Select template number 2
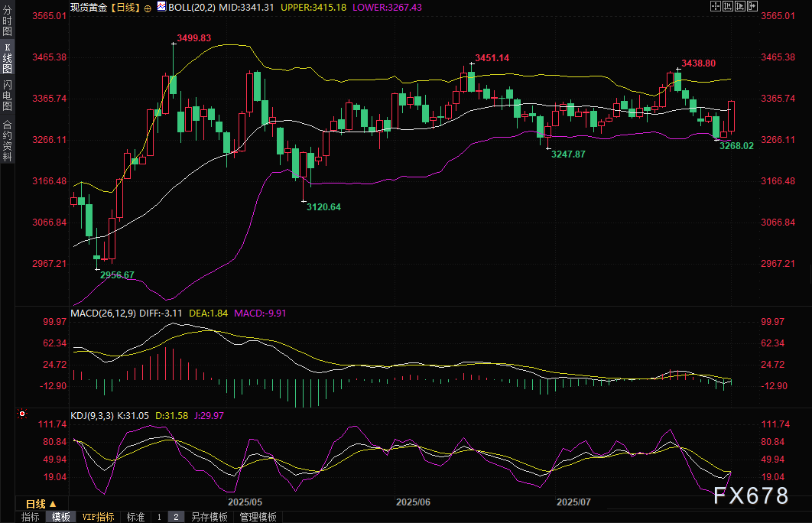 [x=175, y=517]
